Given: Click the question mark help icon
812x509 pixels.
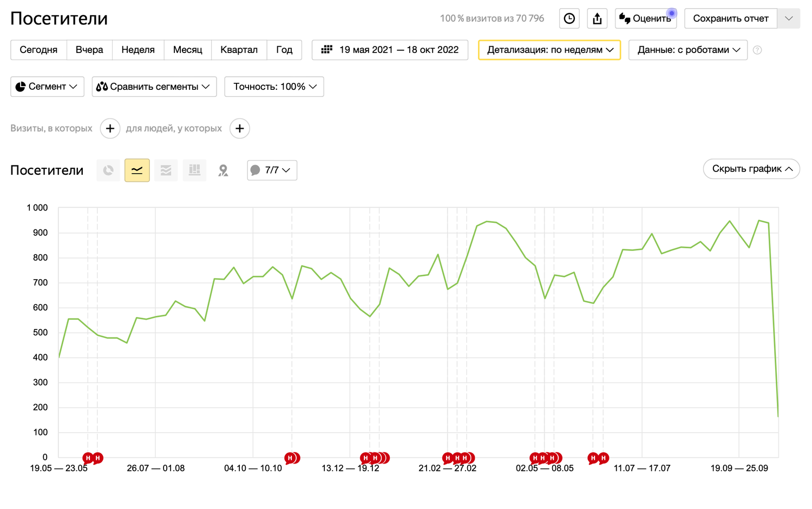Looking at the screenshot, I should click(x=757, y=50).
